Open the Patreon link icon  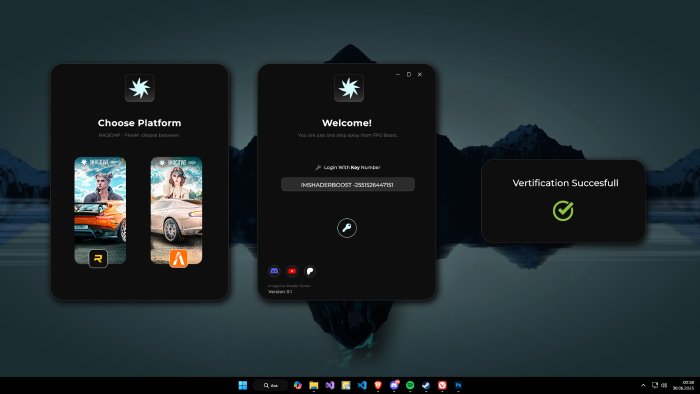310,271
